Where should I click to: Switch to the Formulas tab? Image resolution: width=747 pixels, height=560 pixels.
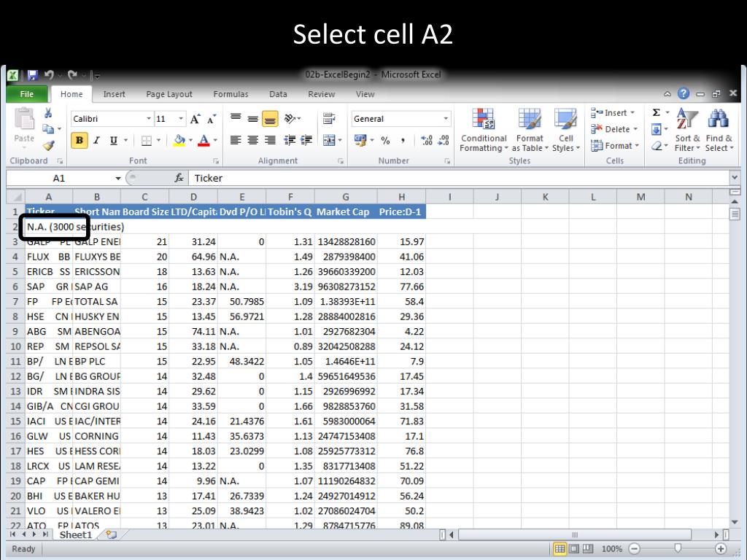(231, 94)
